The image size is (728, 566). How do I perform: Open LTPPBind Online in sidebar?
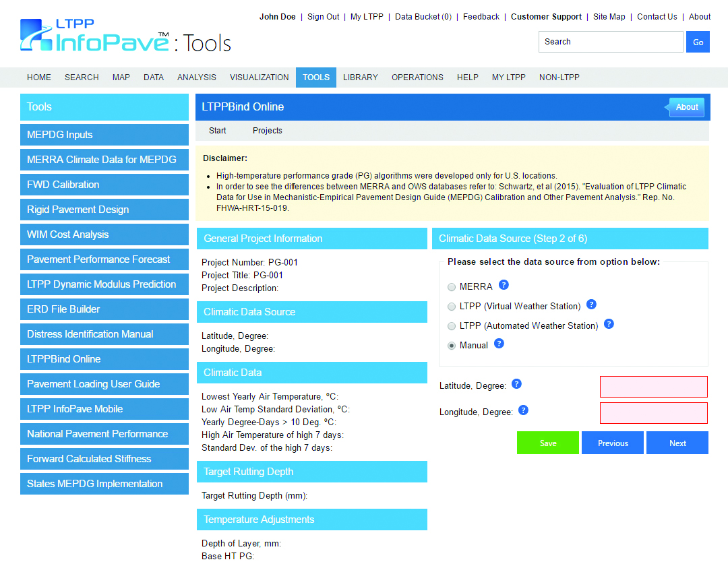(104, 359)
